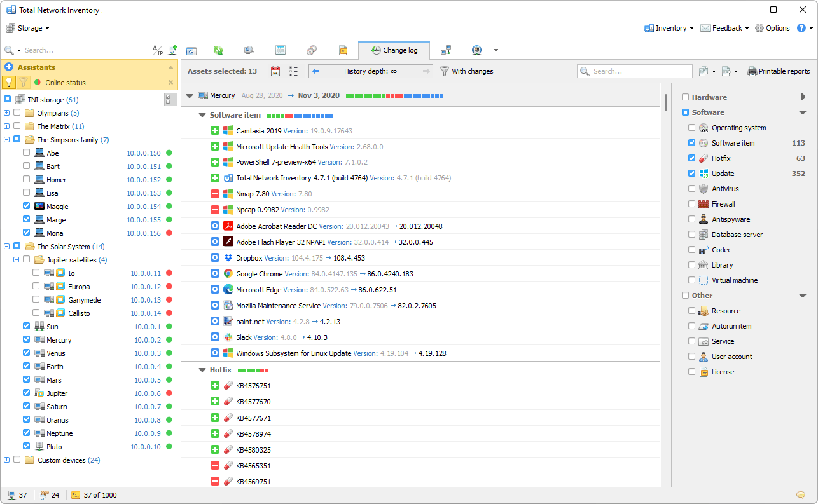
Task: Click the lightbulb assistant icon
Action: [9, 82]
